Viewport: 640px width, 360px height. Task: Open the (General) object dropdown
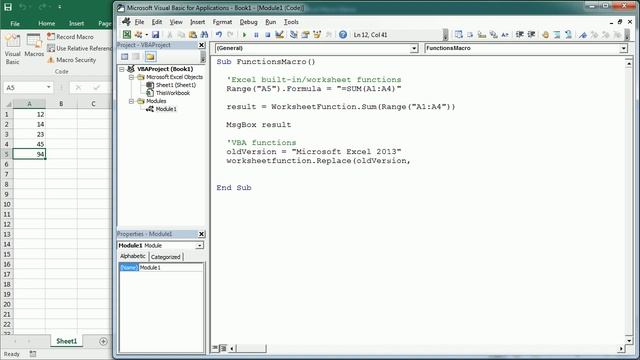tap(414, 48)
